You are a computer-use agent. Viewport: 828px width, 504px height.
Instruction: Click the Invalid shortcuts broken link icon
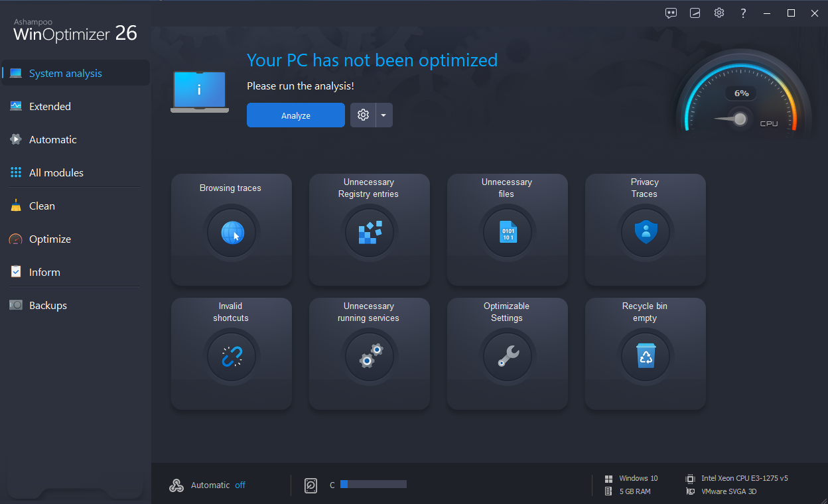coord(232,357)
